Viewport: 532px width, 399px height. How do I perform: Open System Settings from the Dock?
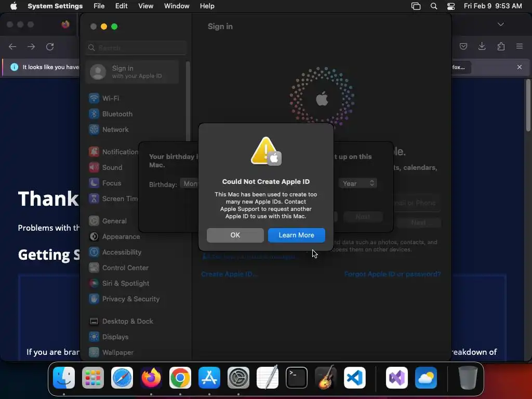238,378
